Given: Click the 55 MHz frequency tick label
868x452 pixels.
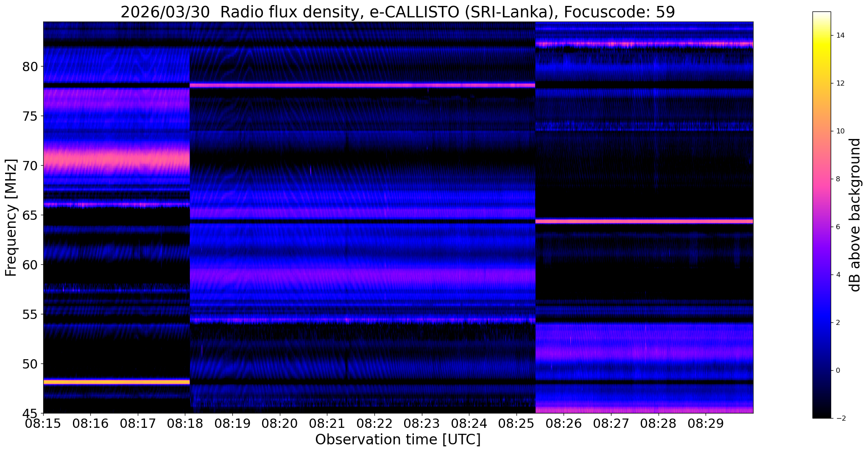Looking at the screenshot, I should 30,314.
